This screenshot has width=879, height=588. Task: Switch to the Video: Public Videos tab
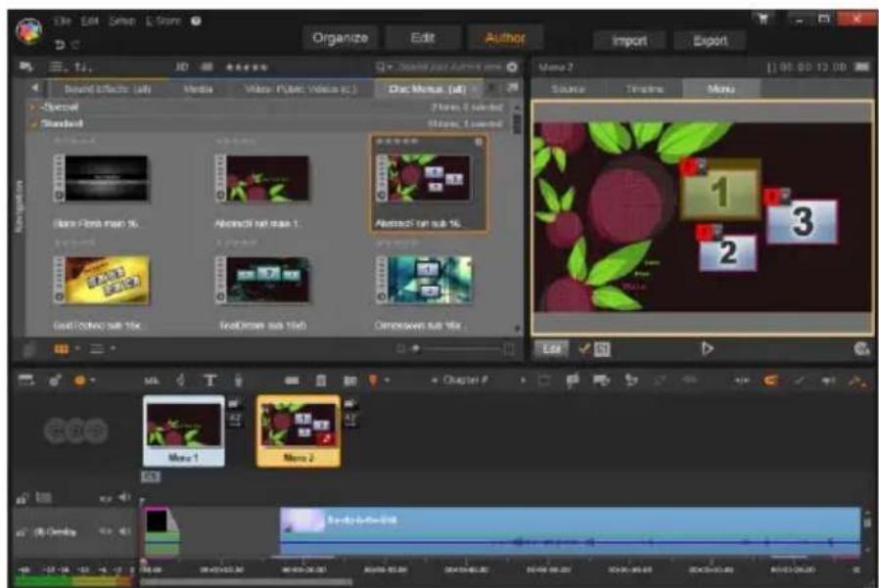tap(301, 89)
